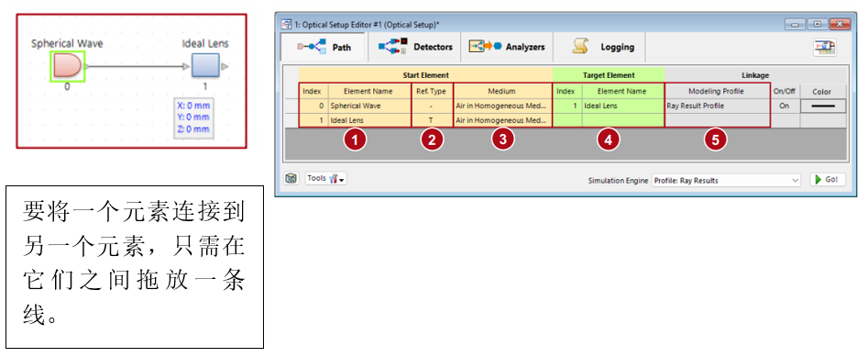
Task: Click the X Y Z position label box
Action: click(x=193, y=117)
